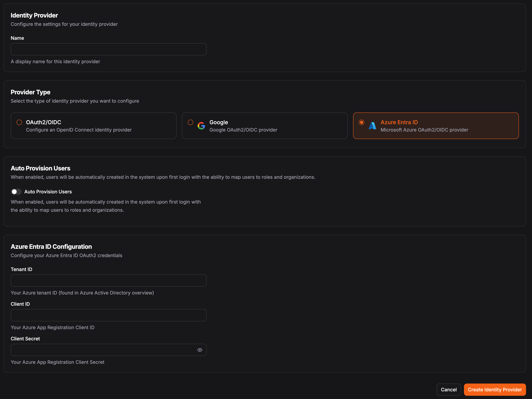532x399 pixels.
Task: Select the Google provider radio button
Action: click(x=190, y=122)
